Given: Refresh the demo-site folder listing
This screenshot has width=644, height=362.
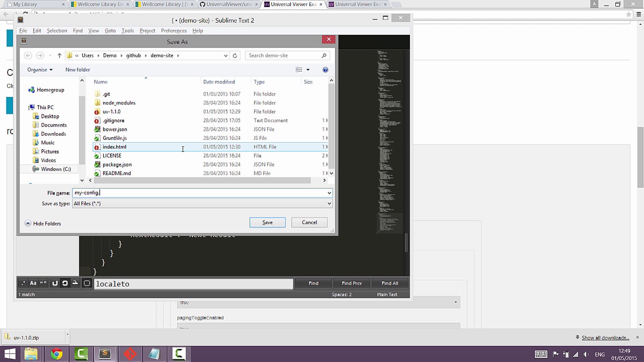Looking at the screenshot, I should click(x=235, y=55).
